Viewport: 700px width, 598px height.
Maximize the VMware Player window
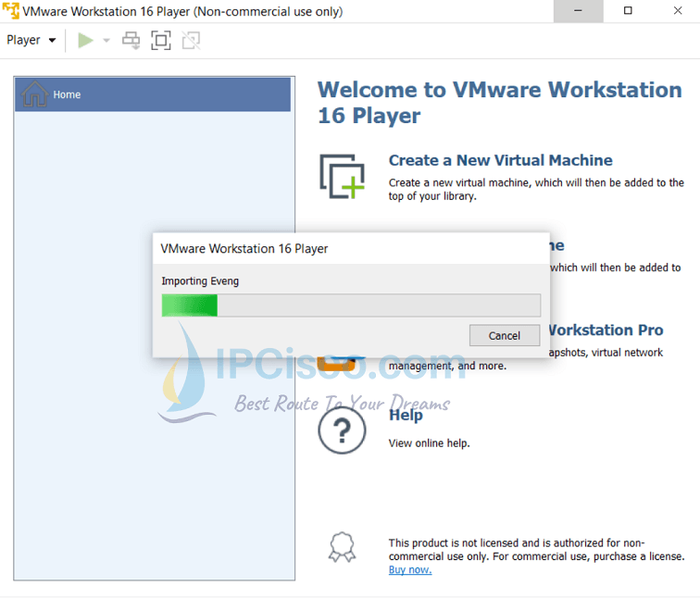point(628,11)
